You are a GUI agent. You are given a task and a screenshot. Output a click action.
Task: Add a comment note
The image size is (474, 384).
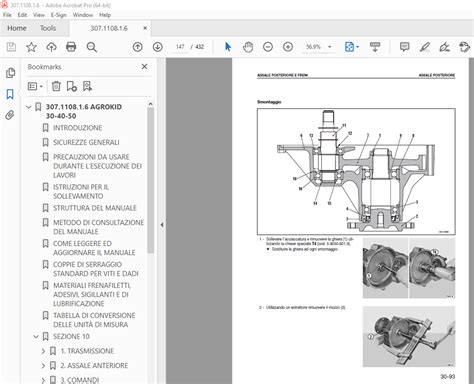point(404,47)
